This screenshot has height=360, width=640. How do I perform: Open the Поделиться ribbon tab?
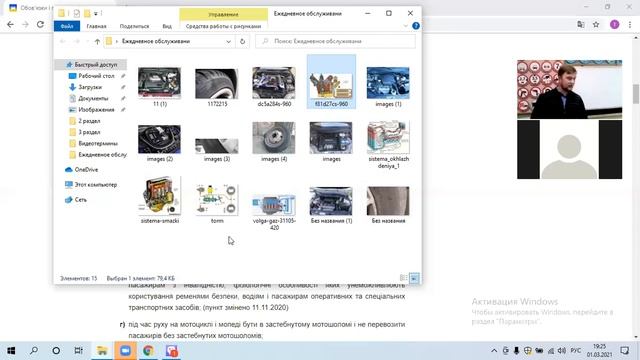(134, 26)
